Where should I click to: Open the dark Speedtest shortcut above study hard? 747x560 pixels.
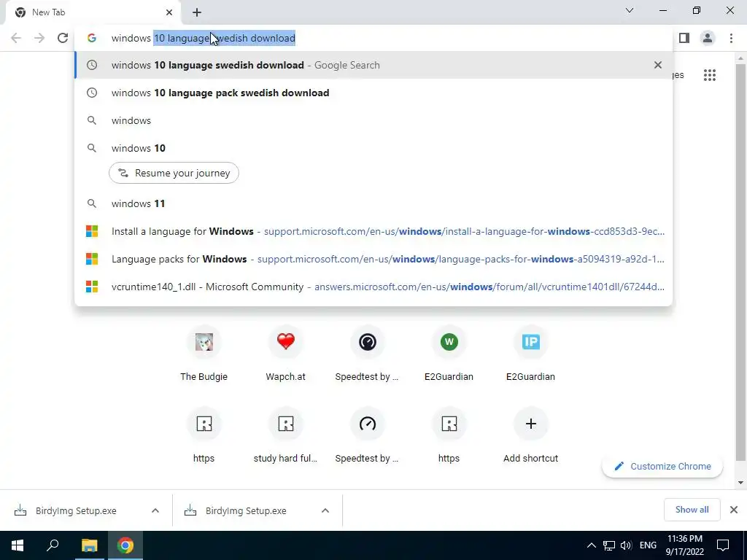[368, 355]
